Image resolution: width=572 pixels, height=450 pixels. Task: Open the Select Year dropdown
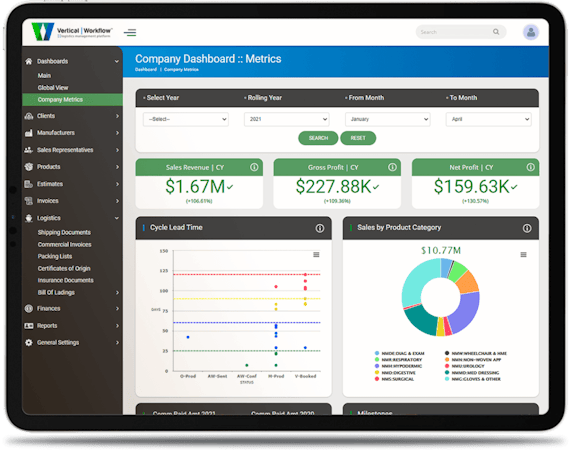[x=186, y=119]
